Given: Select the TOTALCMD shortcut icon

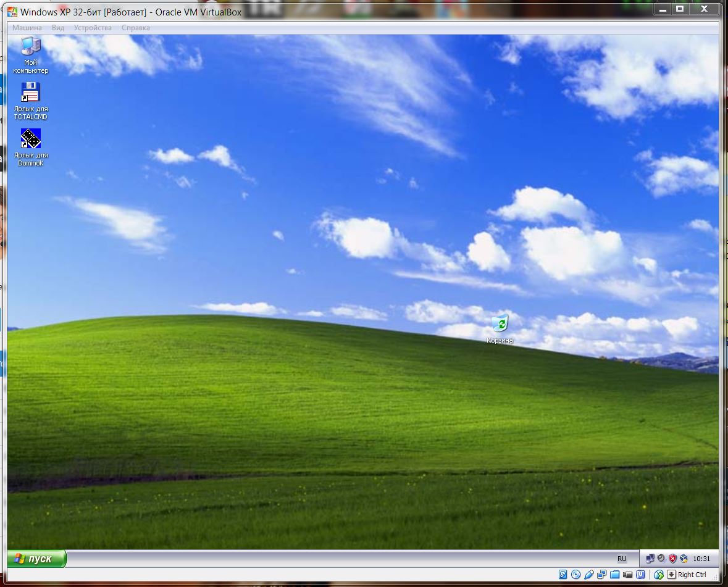Looking at the screenshot, I should coord(31,101).
